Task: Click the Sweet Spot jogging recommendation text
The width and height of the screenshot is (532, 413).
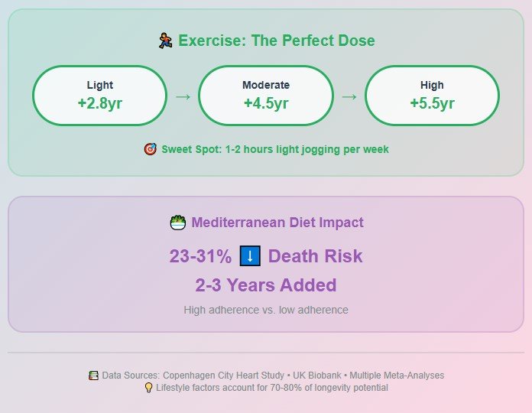Action: 275,149
